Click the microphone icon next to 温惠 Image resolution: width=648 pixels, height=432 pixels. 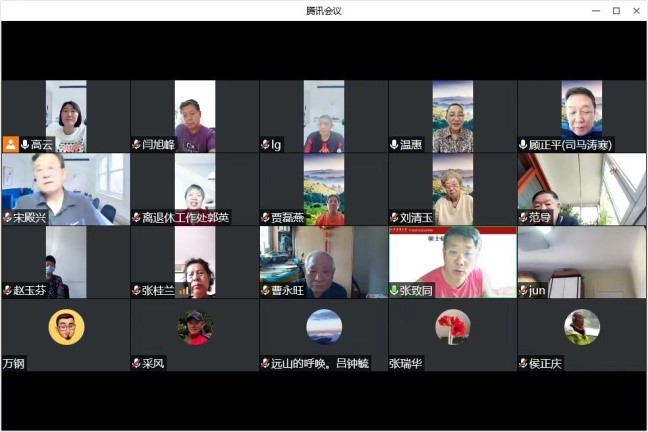pos(394,144)
